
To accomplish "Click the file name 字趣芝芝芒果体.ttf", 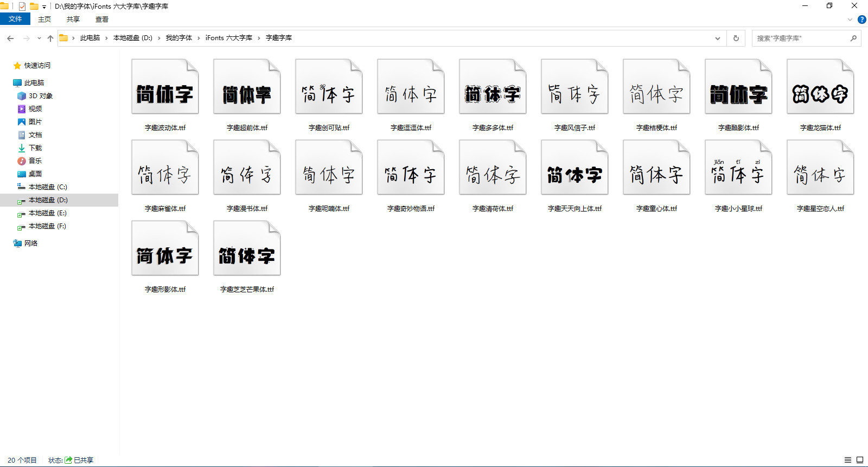I will [247, 290].
